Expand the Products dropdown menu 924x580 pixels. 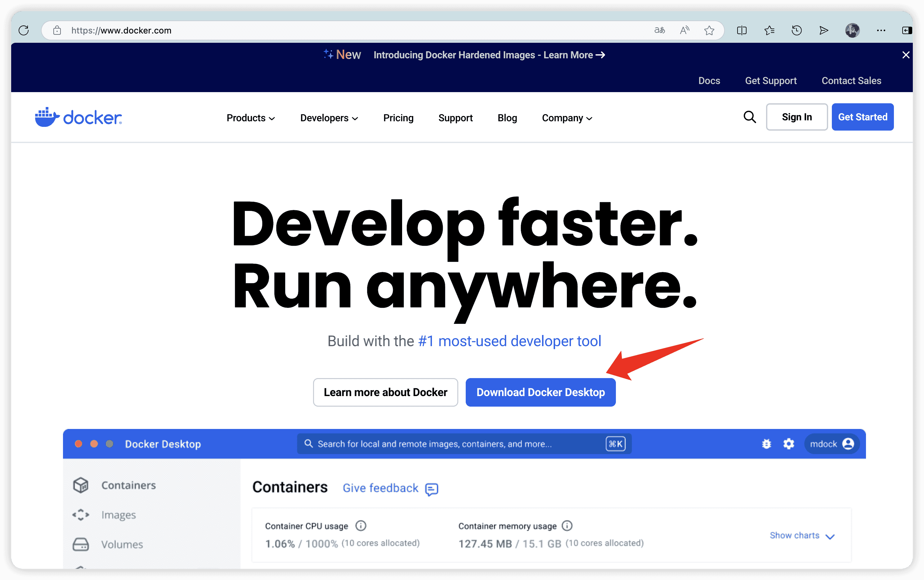coord(251,118)
